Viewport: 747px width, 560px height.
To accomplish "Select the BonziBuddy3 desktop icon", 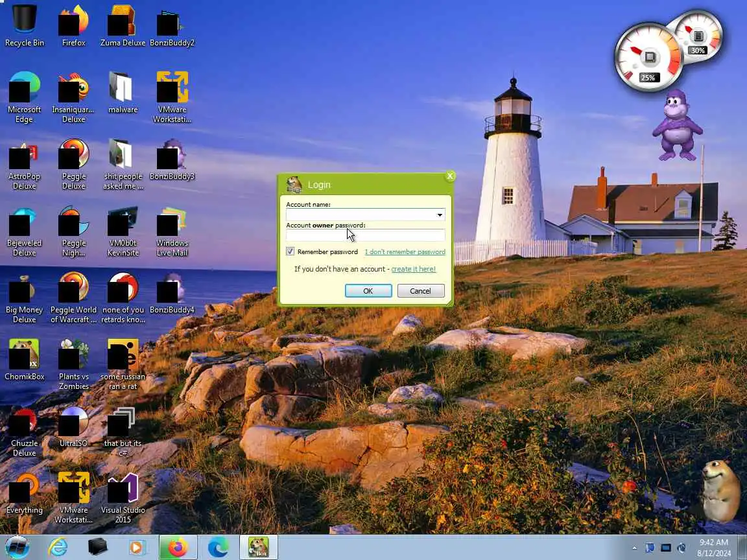I will tap(171, 159).
